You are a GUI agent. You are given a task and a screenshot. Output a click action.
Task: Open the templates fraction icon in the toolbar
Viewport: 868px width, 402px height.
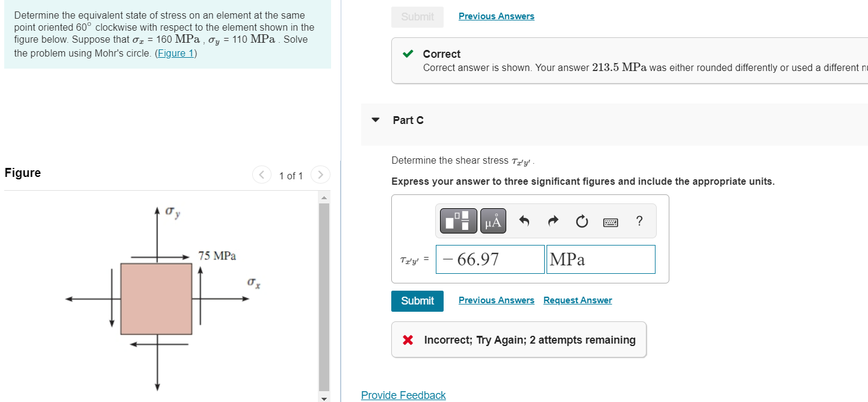(458, 221)
